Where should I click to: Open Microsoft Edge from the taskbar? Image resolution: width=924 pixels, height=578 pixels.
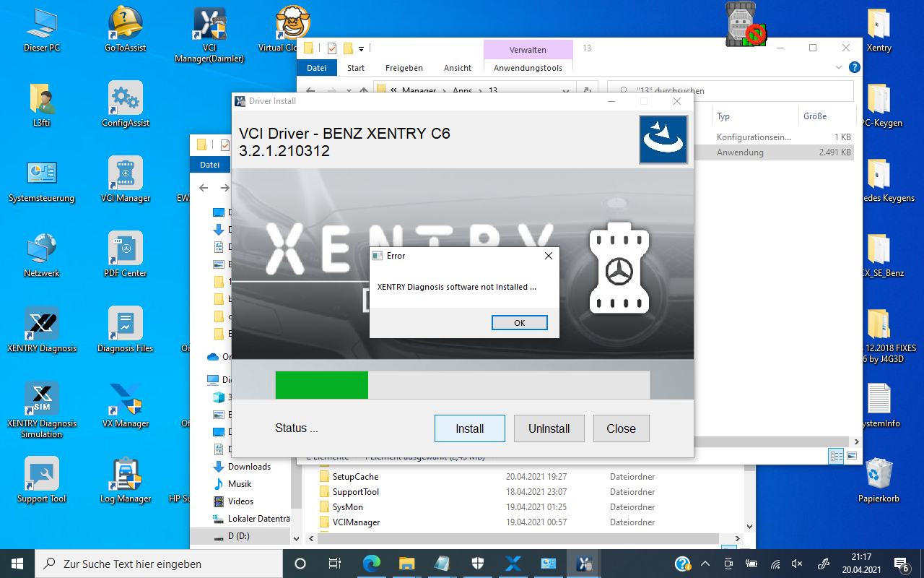click(371, 564)
